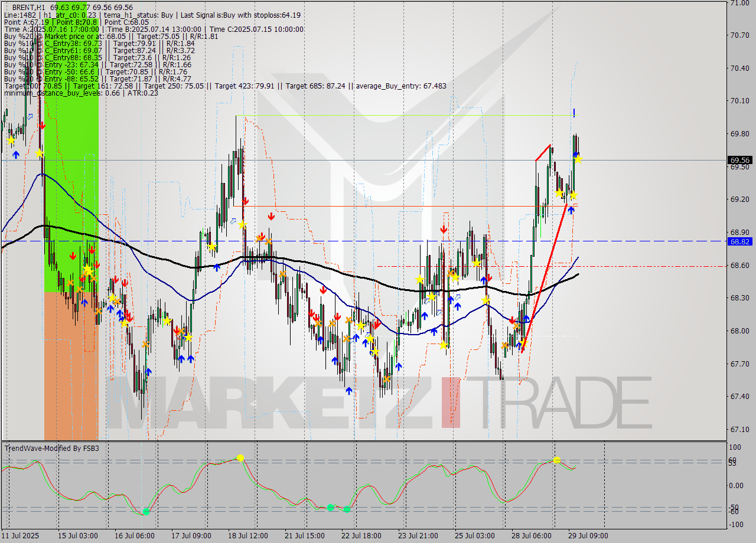Select the blue buy arrow near the 22 Jul low
This screenshot has height=543, width=756.
tap(350, 390)
